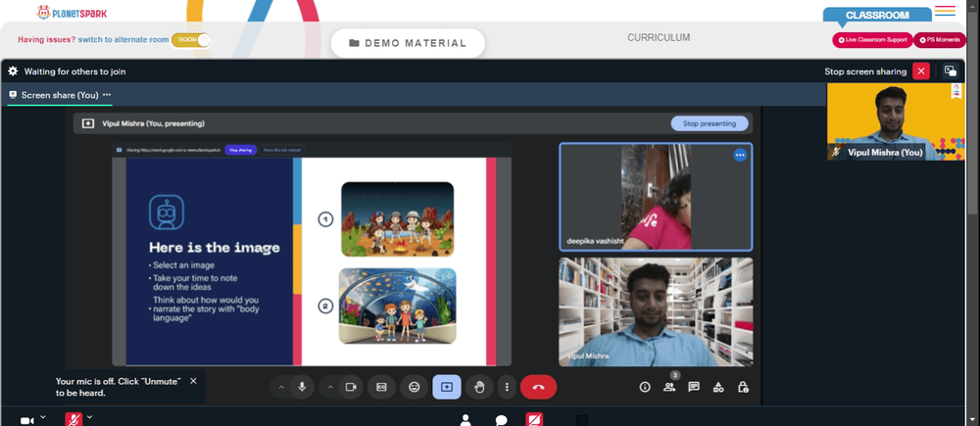980x426 pixels.
Task: Open the in-call chat messages icon
Action: (x=694, y=387)
